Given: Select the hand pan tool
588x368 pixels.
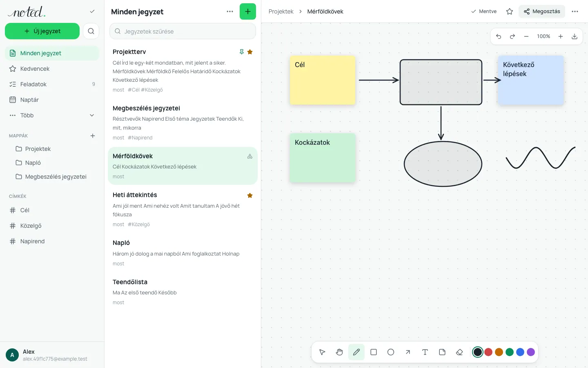Looking at the screenshot, I should tap(339, 352).
